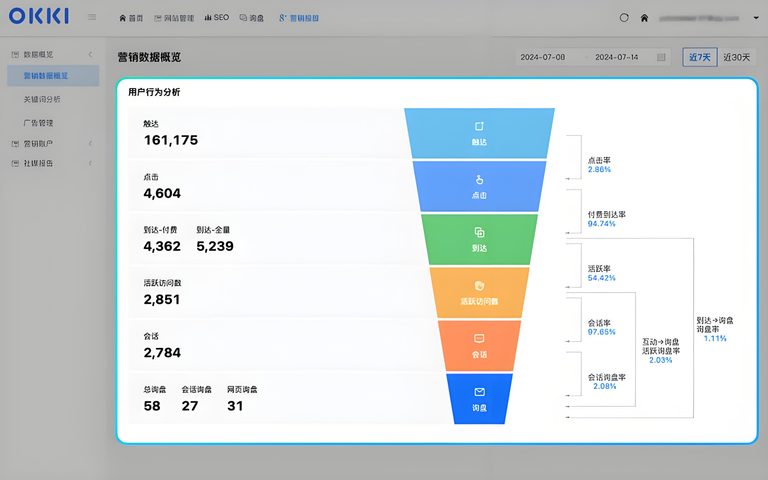
Task: Click the 到达-全量 value 5,239
Action: (x=215, y=246)
